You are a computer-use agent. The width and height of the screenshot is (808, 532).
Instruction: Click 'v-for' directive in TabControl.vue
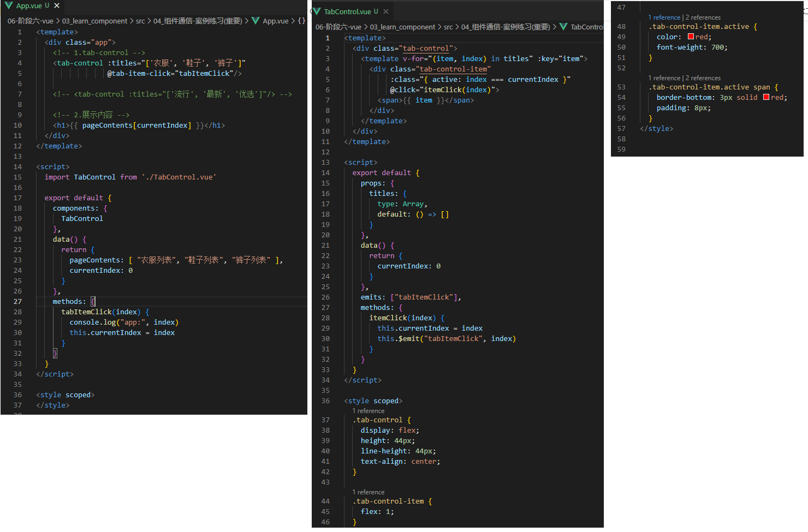413,58
